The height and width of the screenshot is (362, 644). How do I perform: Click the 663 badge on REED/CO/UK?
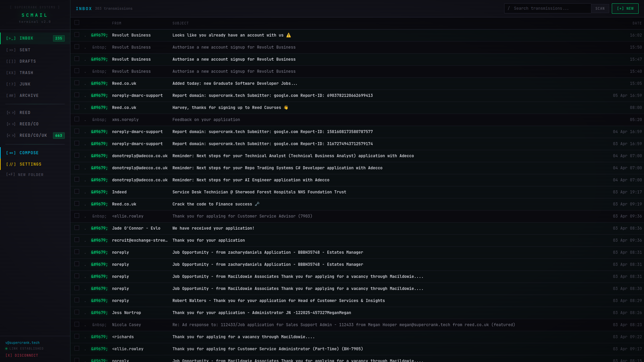[x=59, y=135]
